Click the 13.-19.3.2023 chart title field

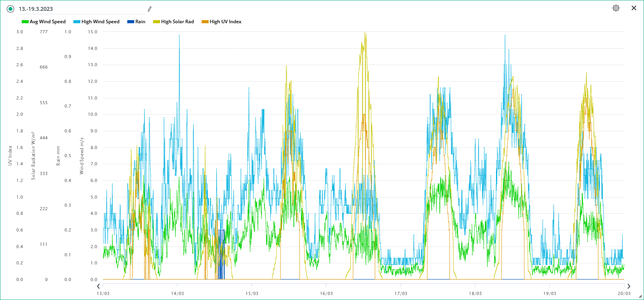click(x=77, y=9)
